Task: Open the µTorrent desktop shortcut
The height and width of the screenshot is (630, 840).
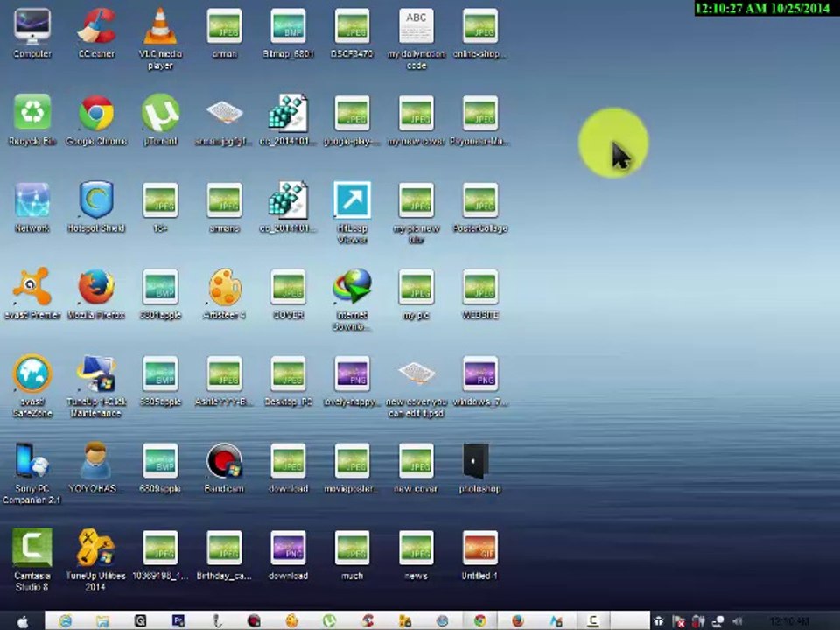Action: 160,120
